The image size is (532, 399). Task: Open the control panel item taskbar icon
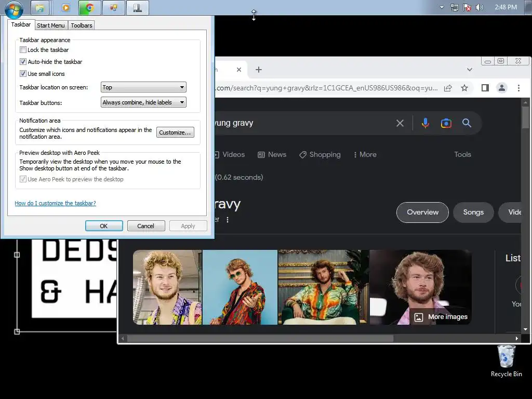pos(113,8)
